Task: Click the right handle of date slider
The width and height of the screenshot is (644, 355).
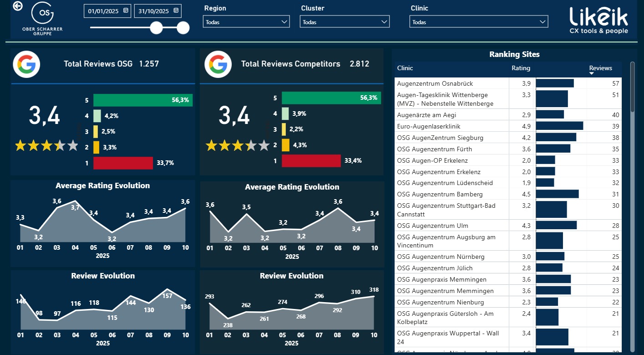Action: coord(183,28)
